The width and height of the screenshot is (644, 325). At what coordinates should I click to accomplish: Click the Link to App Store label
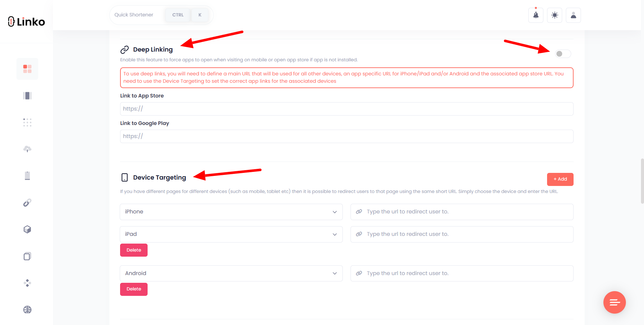click(x=142, y=96)
